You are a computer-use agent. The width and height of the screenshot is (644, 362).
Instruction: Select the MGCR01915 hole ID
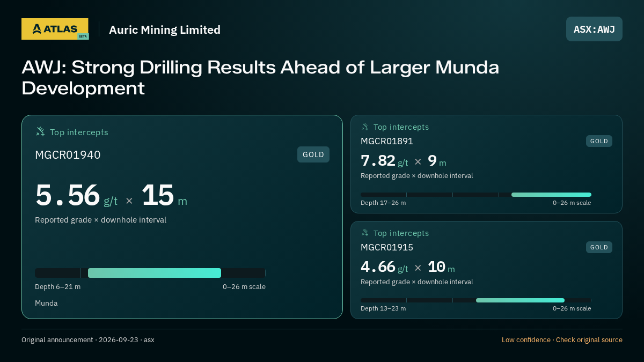click(387, 247)
